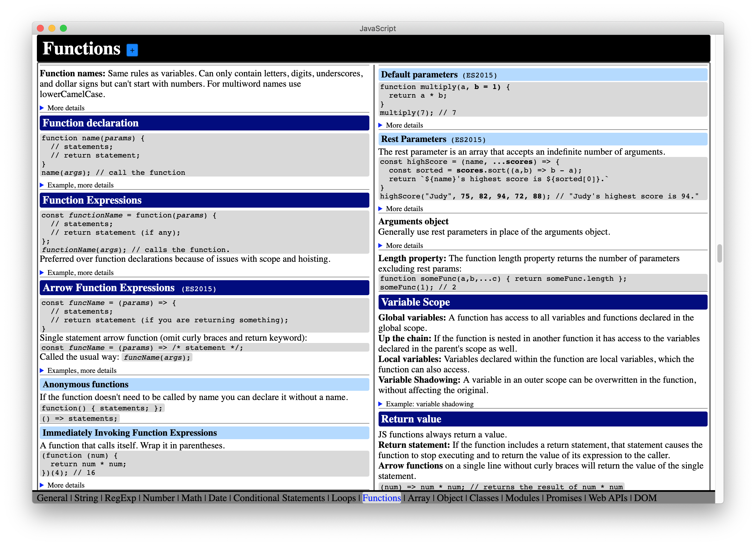Click the window title 'JavaScript'
The image size is (756, 546).
[378, 29]
